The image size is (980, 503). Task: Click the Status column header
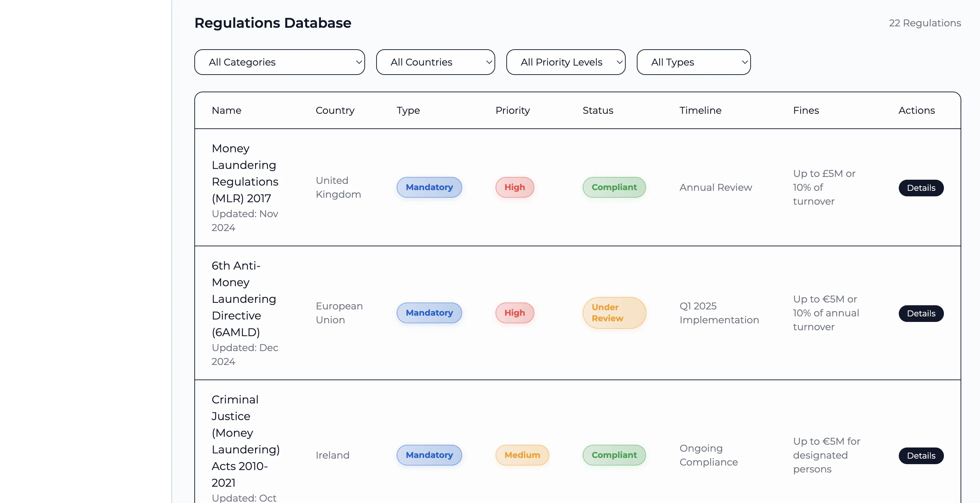pyautogui.click(x=598, y=110)
